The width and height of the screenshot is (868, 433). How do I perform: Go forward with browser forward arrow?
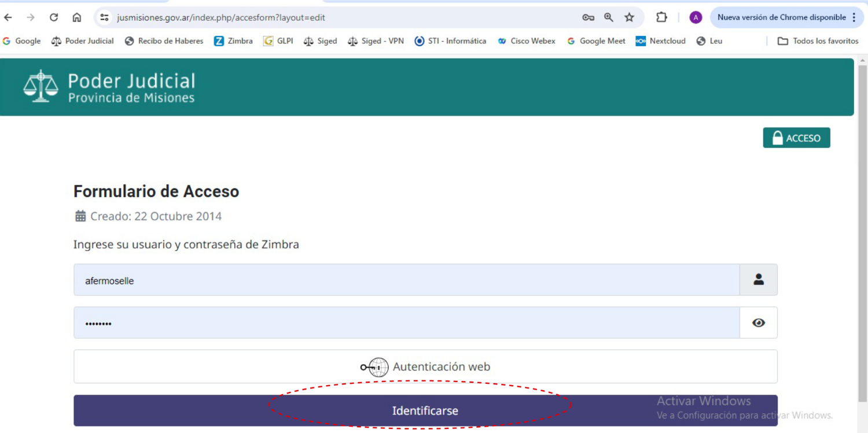point(31,17)
